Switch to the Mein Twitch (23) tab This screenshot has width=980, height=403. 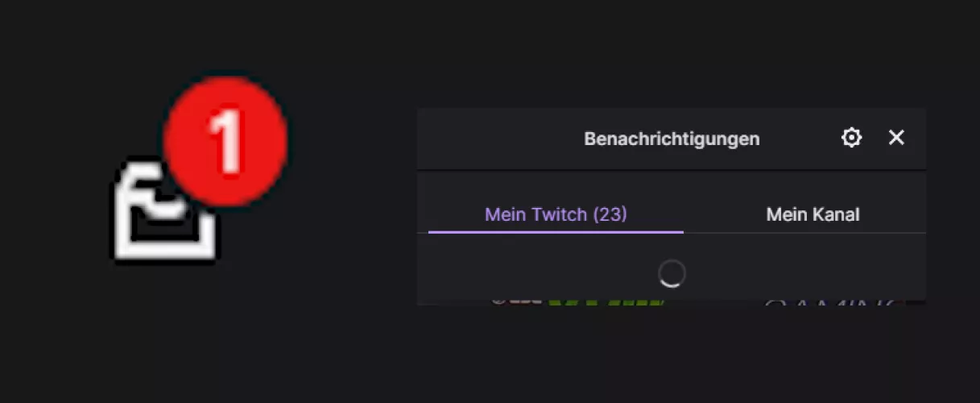(x=556, y=214)
